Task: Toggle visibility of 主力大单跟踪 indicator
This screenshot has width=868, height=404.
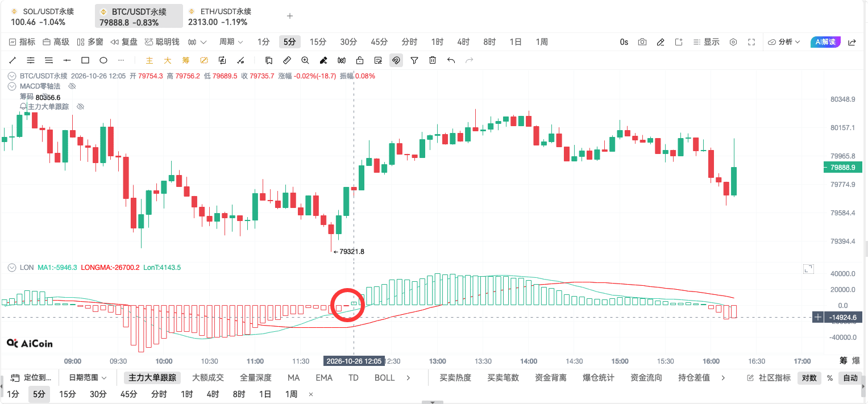Action: [x=80, y=107]
